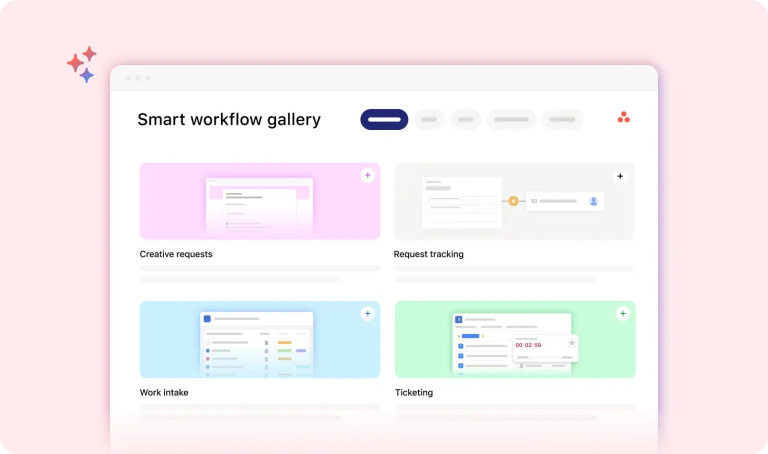The height and width of the screenshot is (454, 768).
Task: Select the last gray filter pill
Action: pyautogui.click(x=562, y=120)
